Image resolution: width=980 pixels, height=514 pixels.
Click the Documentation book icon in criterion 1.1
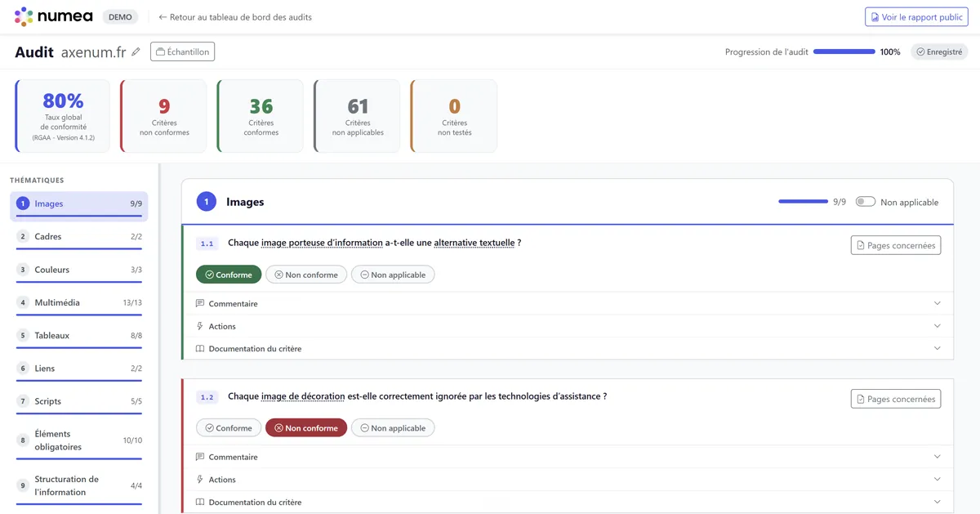pyautogui.click(x=200, y=348)
